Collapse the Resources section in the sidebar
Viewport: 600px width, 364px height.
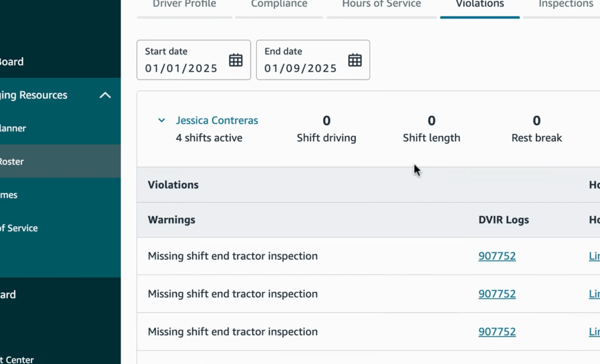(x=105, y=95)
